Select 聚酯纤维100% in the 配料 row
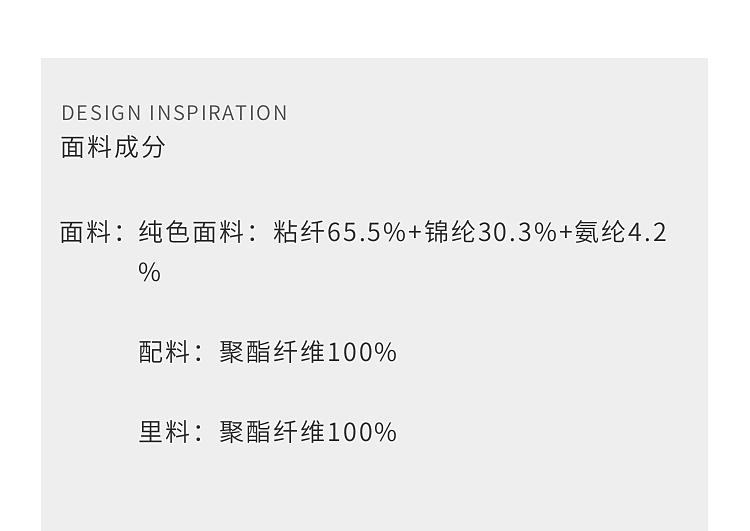750x531 pixels. pyautogui.click(x=308, y=352)
